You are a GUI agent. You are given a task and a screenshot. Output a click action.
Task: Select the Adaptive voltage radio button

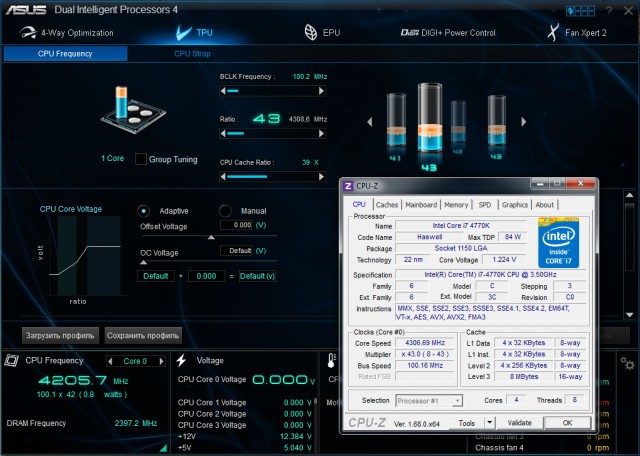click(x=143, y=211)
